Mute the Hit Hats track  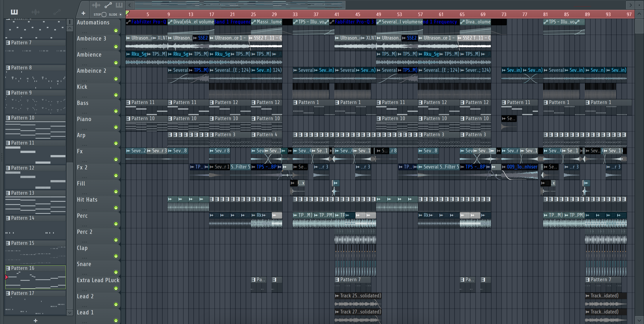pyautogui.click(x=116, y=208)
